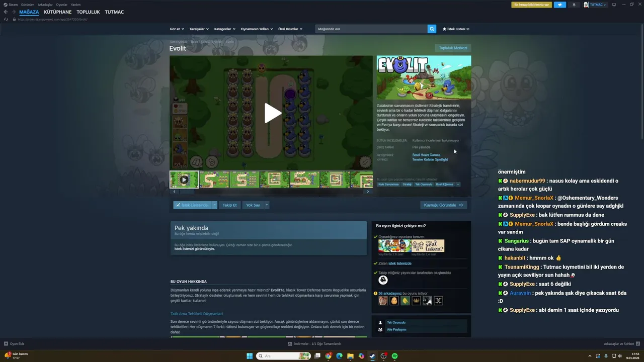Open the Göz at dropdown

pos(177,29)
